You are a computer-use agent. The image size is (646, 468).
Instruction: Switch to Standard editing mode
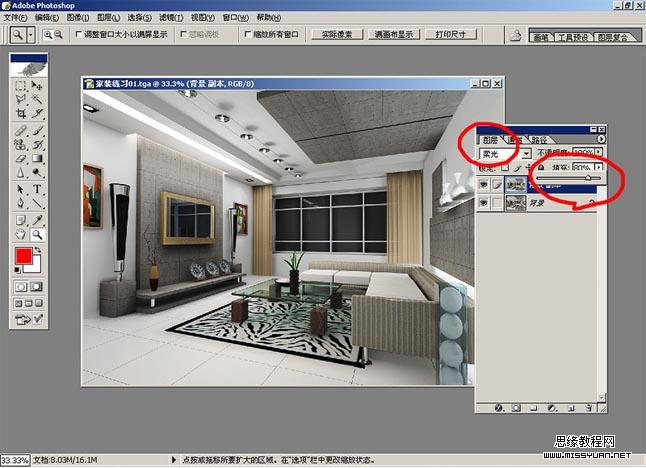tap(21, 287)
